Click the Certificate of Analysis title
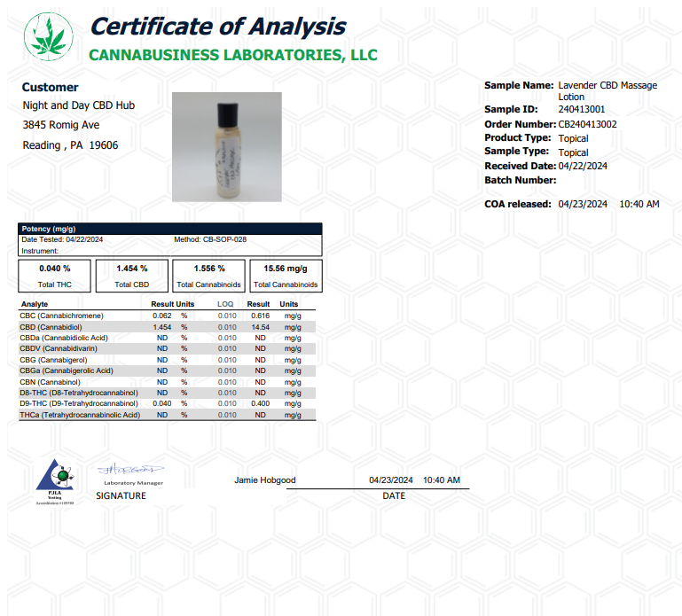This screenshot has height=616, width=682. coord(218,27)
